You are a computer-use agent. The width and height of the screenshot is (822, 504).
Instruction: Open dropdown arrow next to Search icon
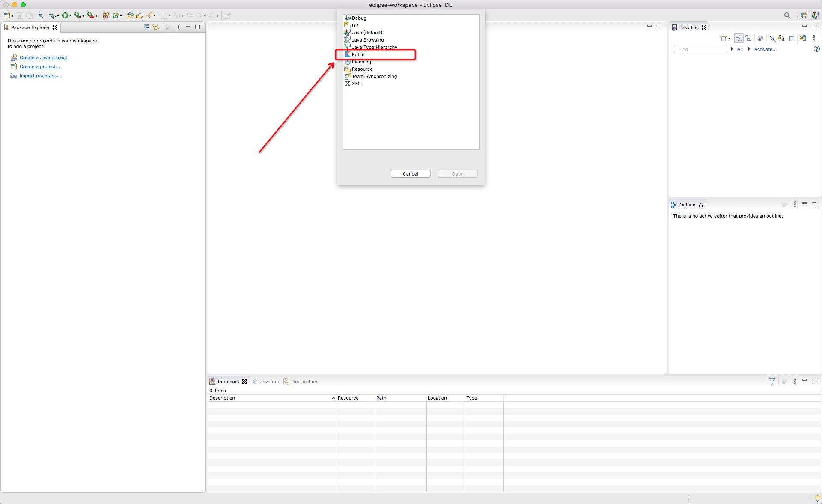[155, 16]
